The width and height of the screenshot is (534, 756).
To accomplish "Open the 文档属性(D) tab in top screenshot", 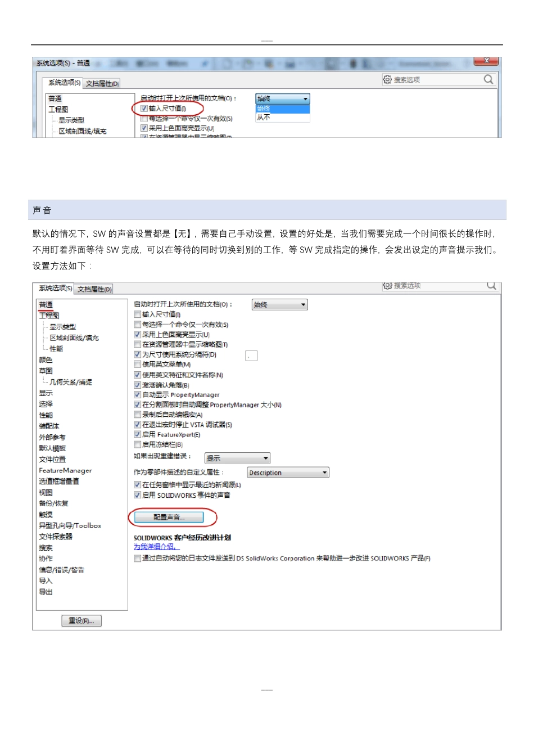I will [102, 84].
